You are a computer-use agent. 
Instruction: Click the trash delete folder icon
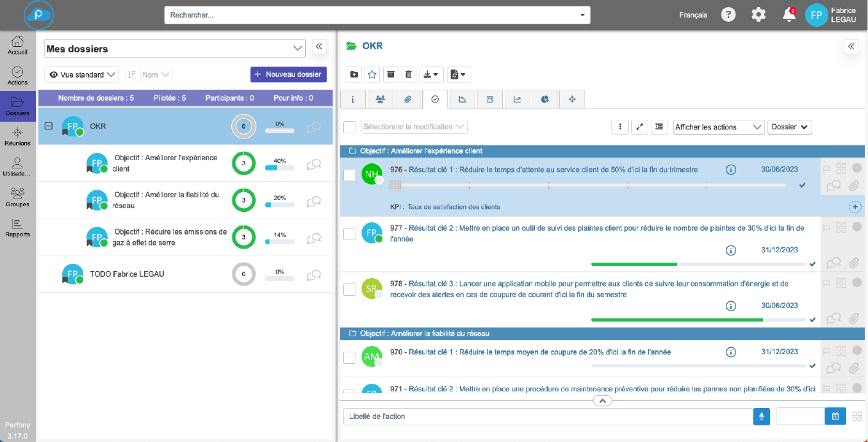pyautogui.click(x=408, y=75)
